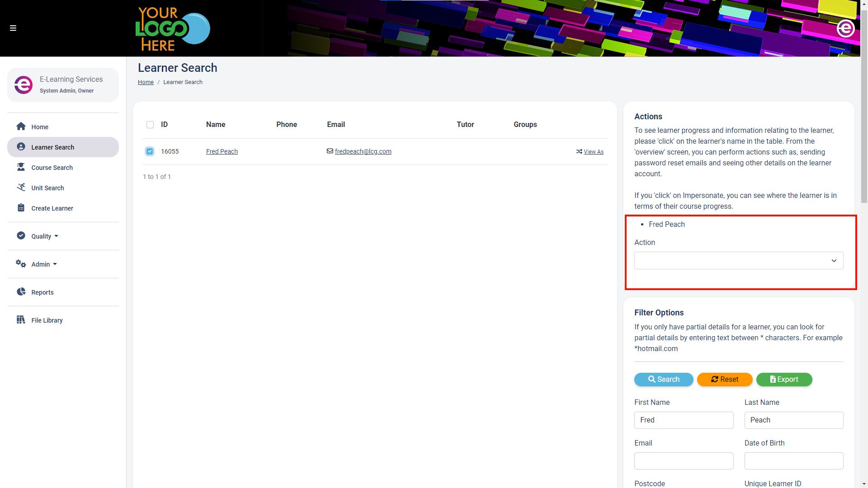
Task: Click the Email column header
Action: pos(336,125)
